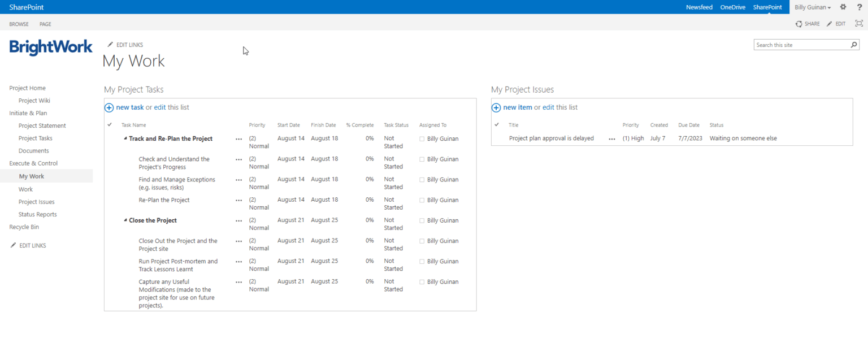The image size is (868, 347).
Task: Open Project Issues from the sidebar
Action: point(36,202)
